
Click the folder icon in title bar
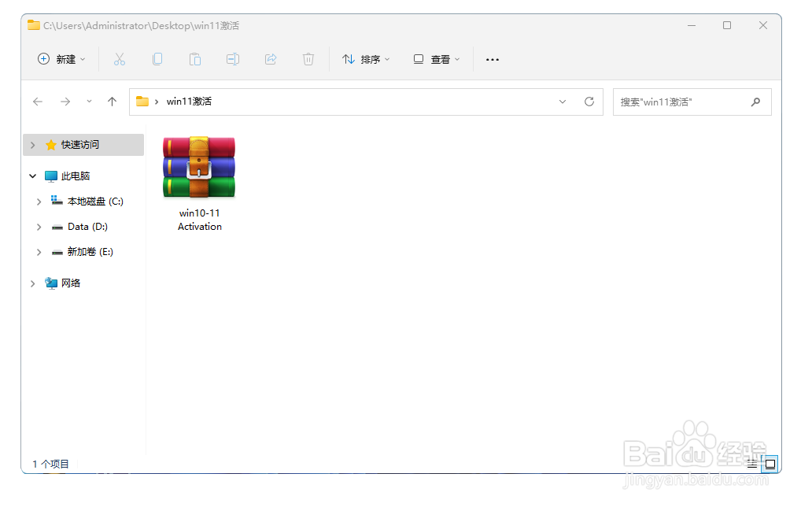coord(34,25)
